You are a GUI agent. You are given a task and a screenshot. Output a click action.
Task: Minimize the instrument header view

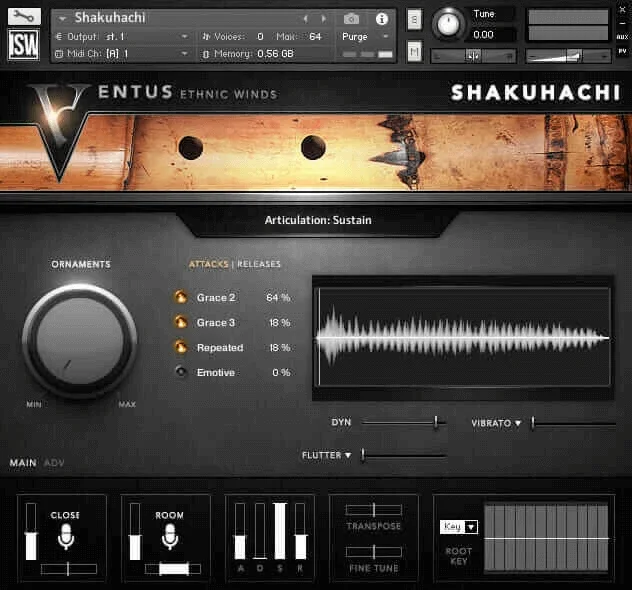[622, 23]
